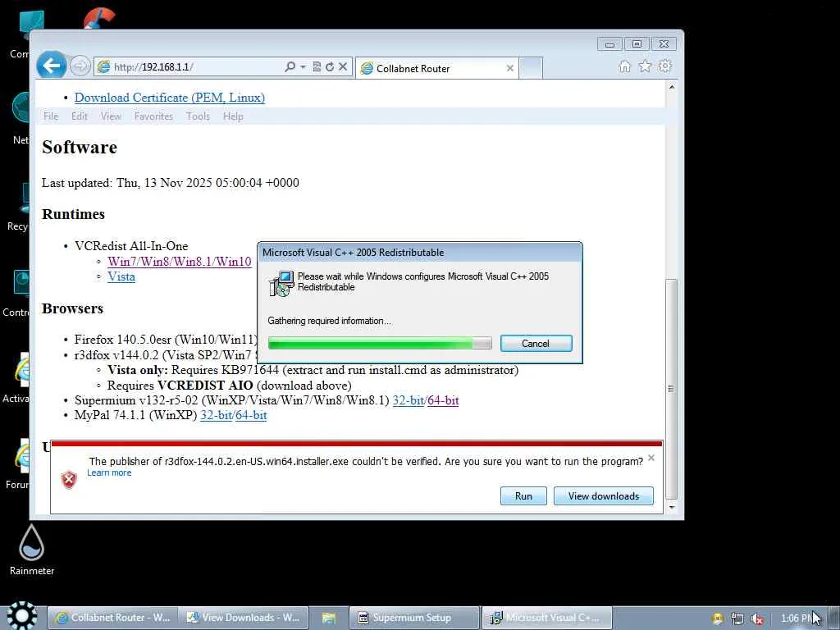Click the security alert tray icon
Screen dimensions: 840x630
(x=717, y=619)
